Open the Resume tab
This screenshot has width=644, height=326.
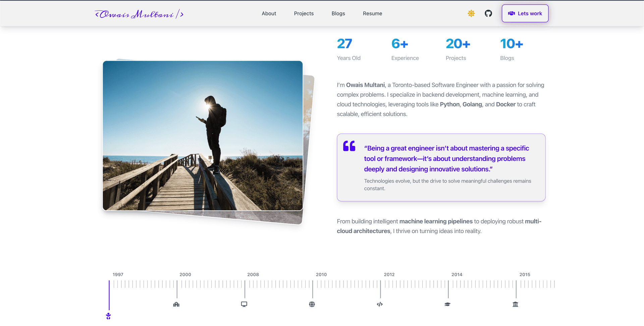click(372, 13)
